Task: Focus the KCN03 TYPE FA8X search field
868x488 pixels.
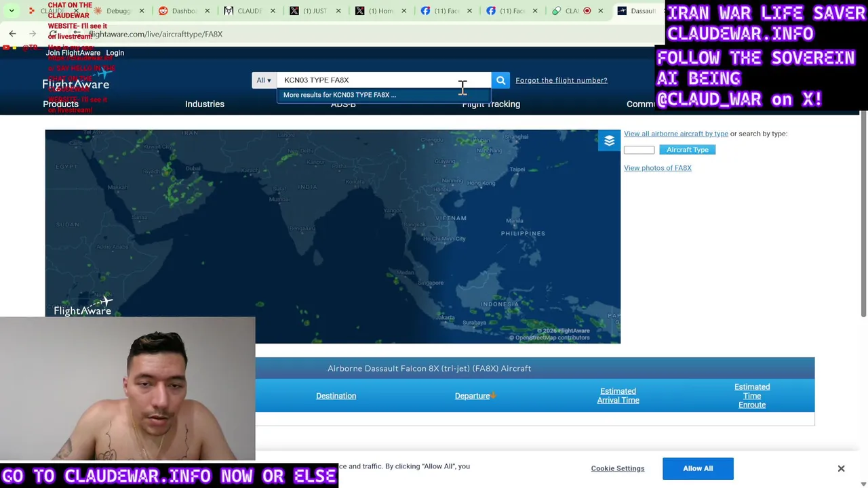Action: pyautogui.click(x=383, y=80)
